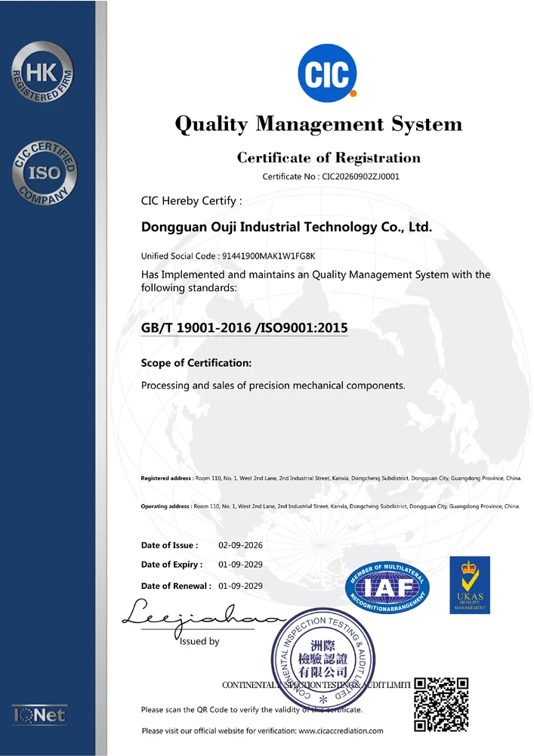Select the GB/T 19001-2016 /ISO9001:2015 standard
Viewport: 534px width, 756px height.
pyautogui.click(x=244, y=328)
